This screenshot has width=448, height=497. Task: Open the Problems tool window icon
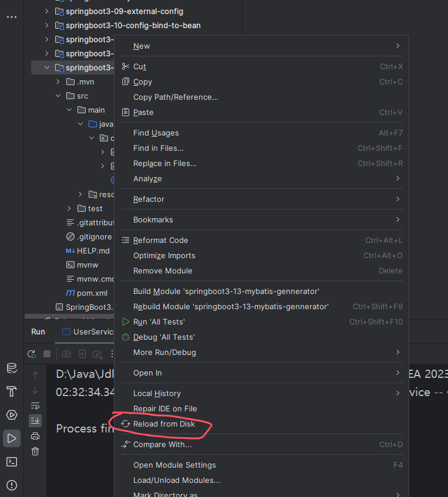pyautogui.click(x=12, y=485)
